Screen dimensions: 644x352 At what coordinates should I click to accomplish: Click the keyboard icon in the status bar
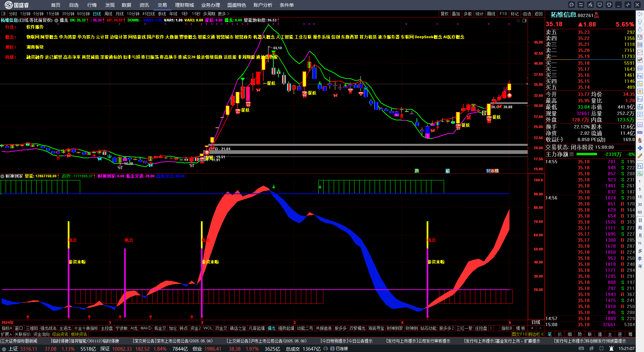pyautogui.click(x=581, y=349)
